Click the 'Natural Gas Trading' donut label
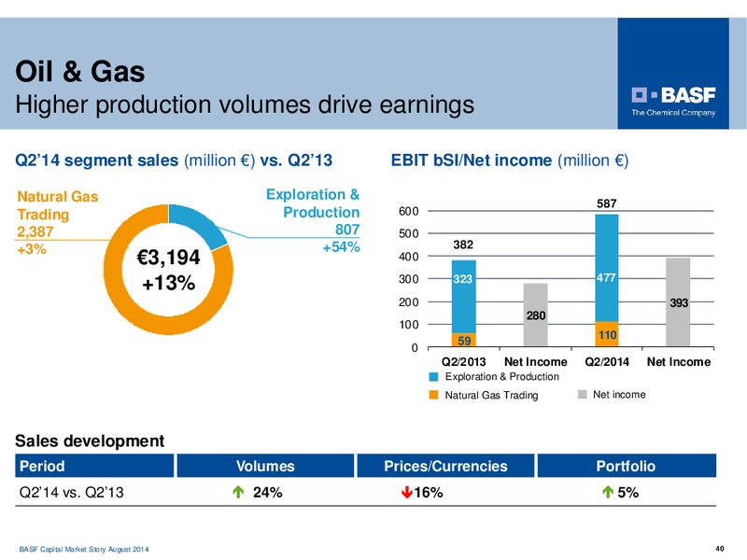The image size is (747, 560). point(58,205)
